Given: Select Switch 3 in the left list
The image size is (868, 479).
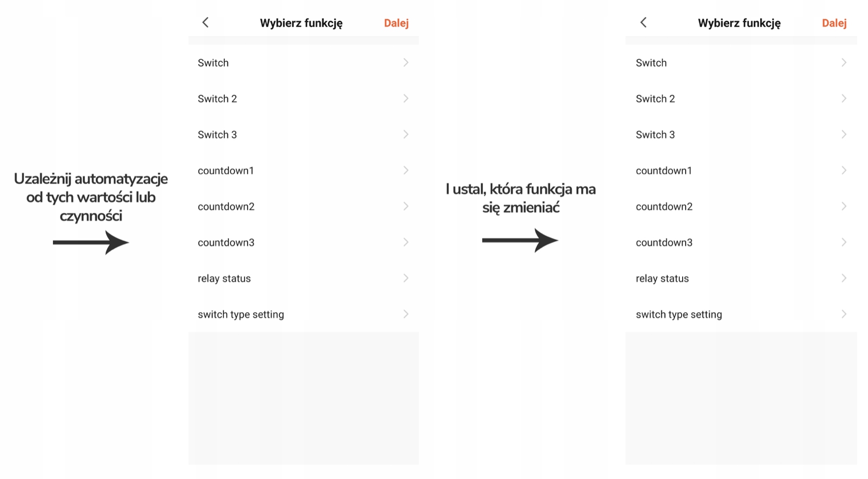Looking at the screenshot, I should 217,135.
